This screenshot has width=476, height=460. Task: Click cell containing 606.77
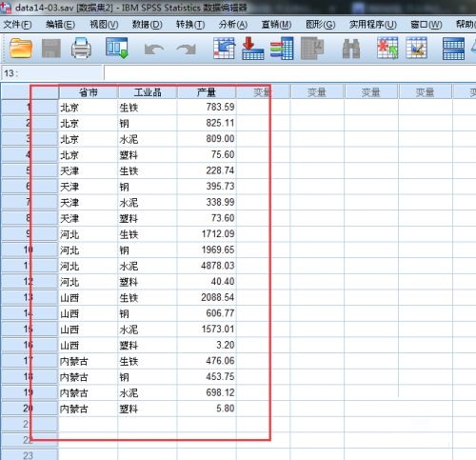tap(207, 313)
